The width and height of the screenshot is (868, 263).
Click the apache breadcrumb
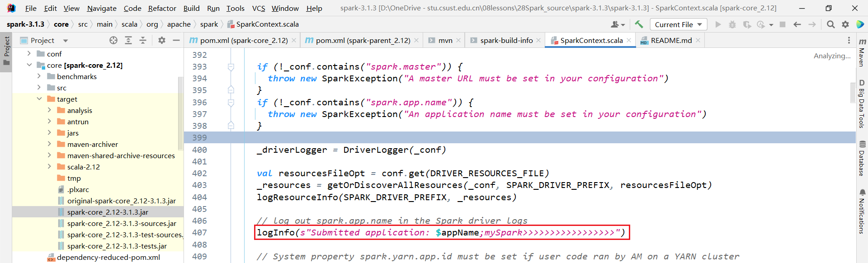[x=179, y=24]
